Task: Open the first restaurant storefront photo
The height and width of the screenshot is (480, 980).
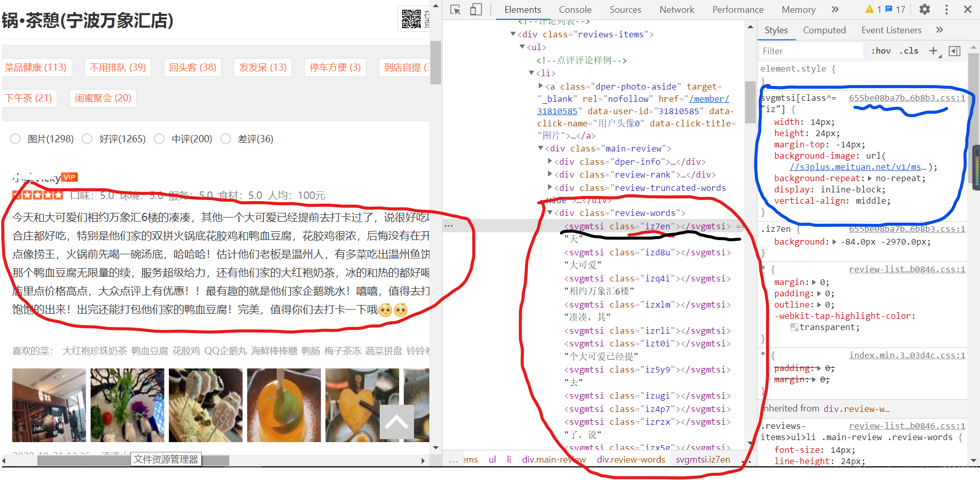Action: click(x=49, y=405)
